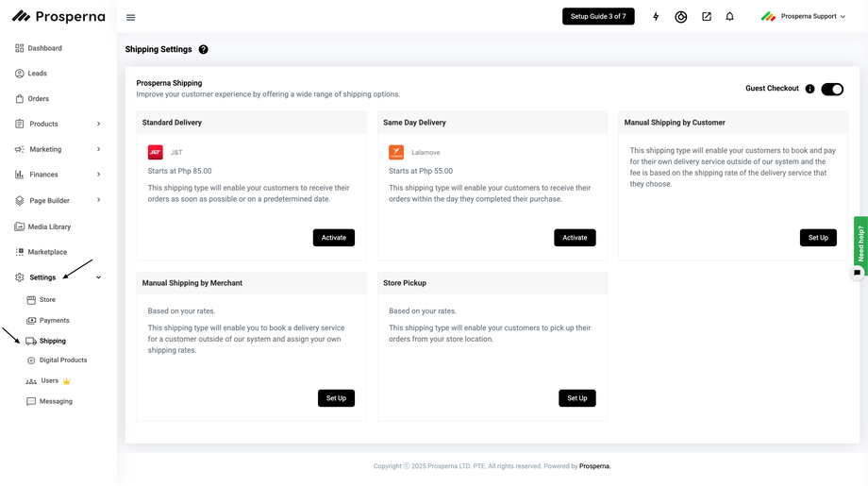Go to Dashboard in the sidebar
The height and width of the screenshot is (486, 868).
point(44,48)
